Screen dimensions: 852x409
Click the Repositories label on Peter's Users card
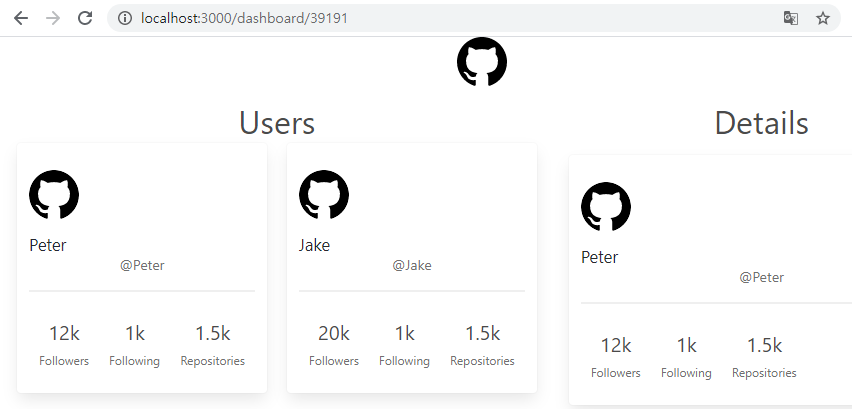click(212, 361)
